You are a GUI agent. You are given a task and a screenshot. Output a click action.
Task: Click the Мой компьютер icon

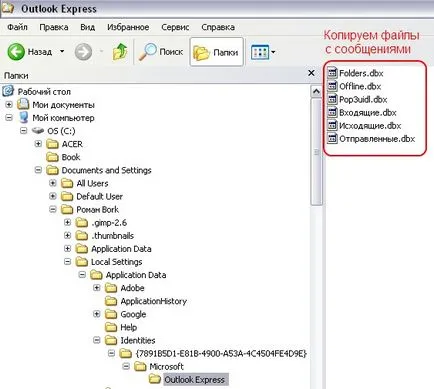tap(23, 117)
